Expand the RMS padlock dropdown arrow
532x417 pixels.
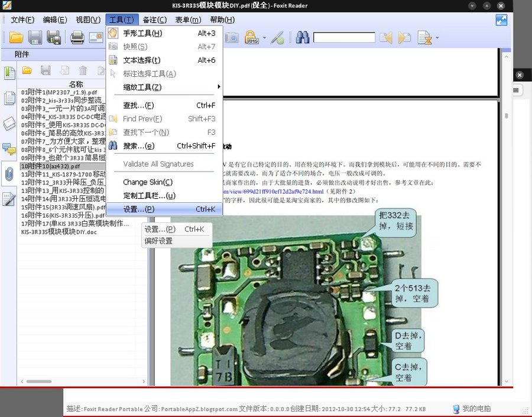click(264, 38)
